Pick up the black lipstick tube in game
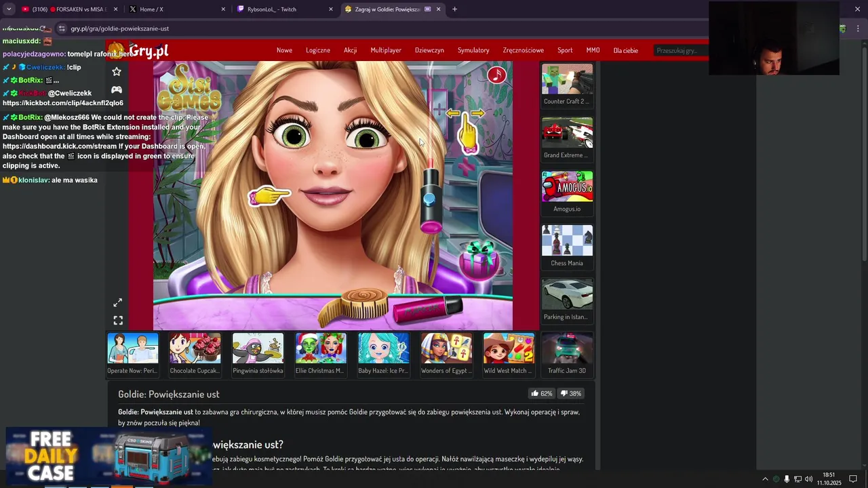Screen dimensions: 868x488 coord(431,198)
